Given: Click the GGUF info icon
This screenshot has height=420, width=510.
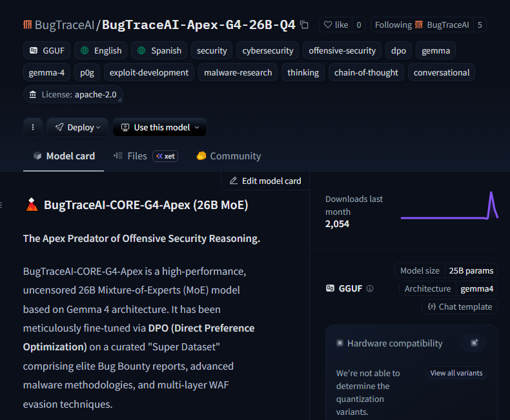Looking at the screenshot, I should (x=370, y=288).
